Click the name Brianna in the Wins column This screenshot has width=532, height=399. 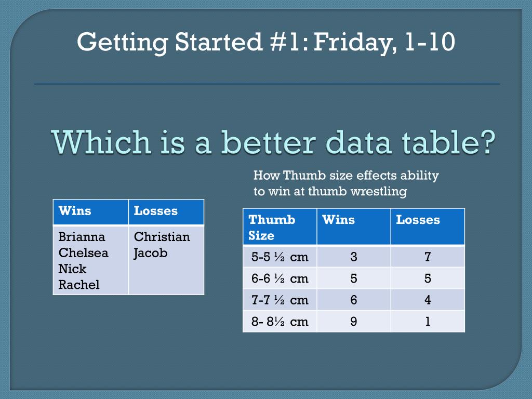pyautogui.click(x=82, y=237)
